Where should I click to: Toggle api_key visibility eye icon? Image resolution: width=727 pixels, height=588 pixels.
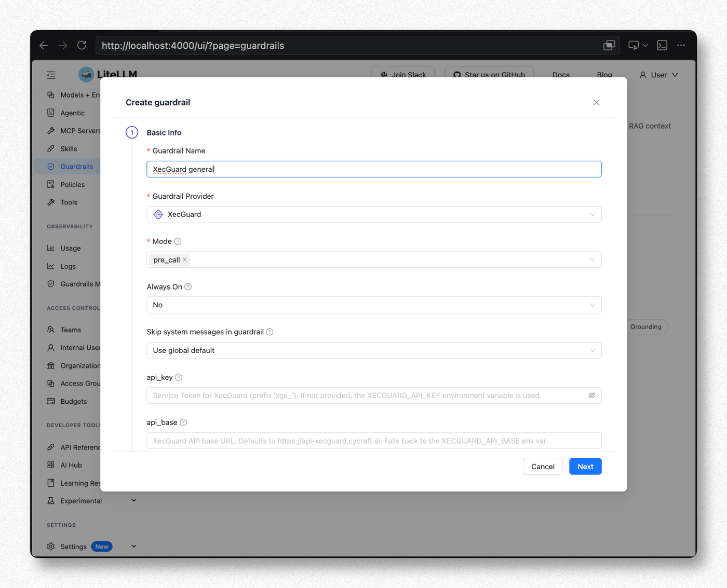(x=591, y=395)
